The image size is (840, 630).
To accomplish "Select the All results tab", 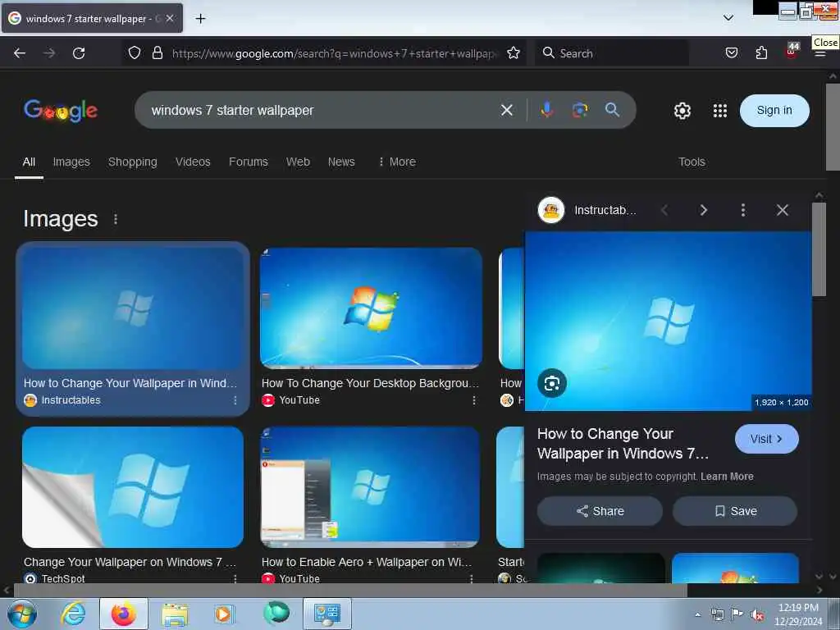I will tap(29, 162).
